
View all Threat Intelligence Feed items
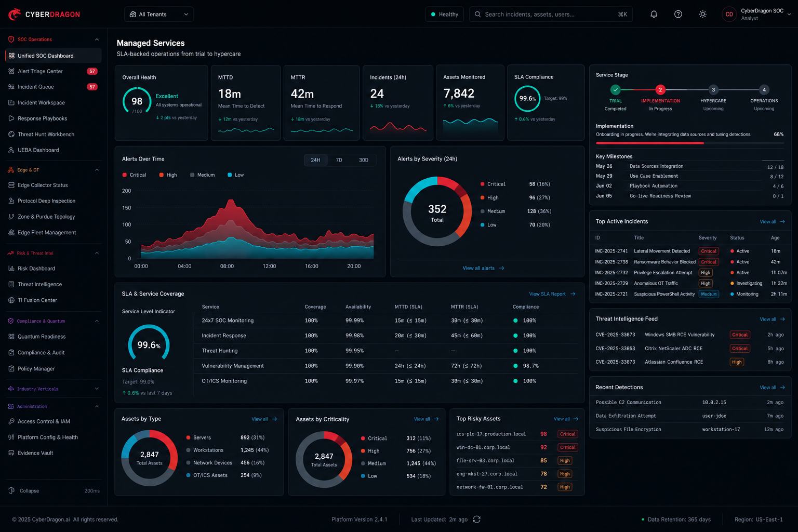(772, 319)
